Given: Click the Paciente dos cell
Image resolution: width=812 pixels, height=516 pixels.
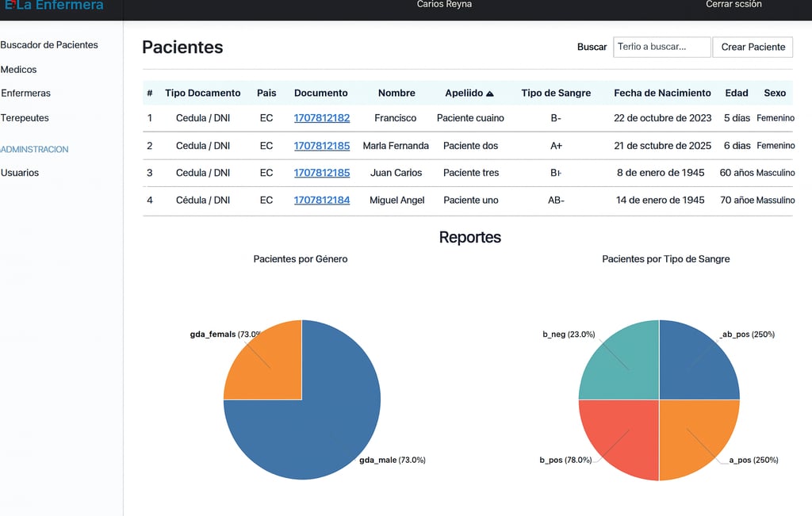Looking at the screenshot, I should [x=470, y=146].
